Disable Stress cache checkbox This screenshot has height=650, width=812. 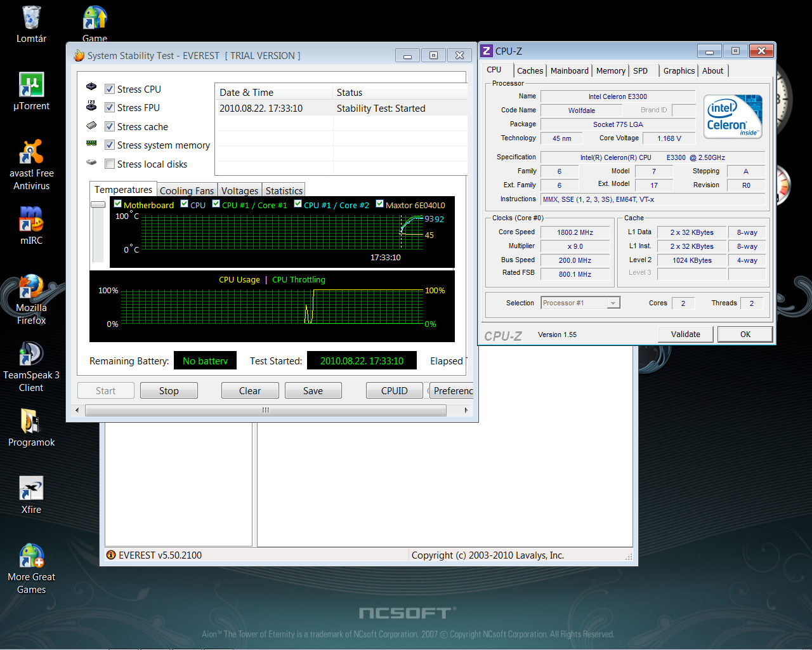tap(110, 126)
